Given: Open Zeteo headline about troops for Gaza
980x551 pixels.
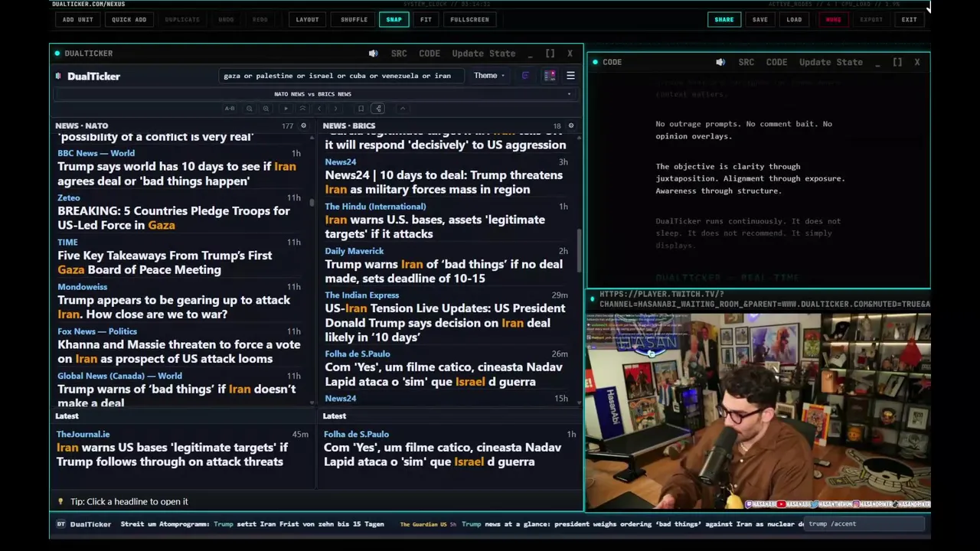Looking at the screenshot, I should (174, 218).
